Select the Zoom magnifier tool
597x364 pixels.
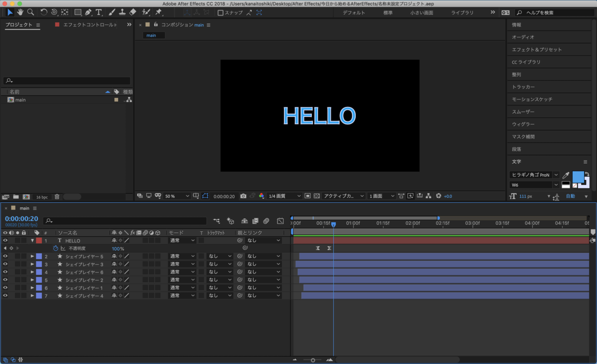[31, 12]
